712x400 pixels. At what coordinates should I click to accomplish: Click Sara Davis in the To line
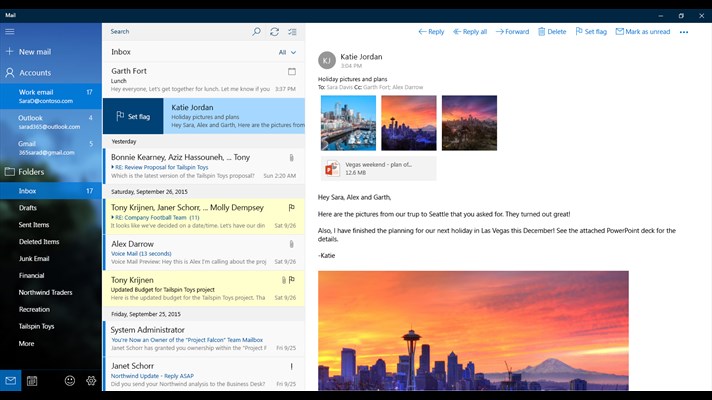click(x=339, y=87)
